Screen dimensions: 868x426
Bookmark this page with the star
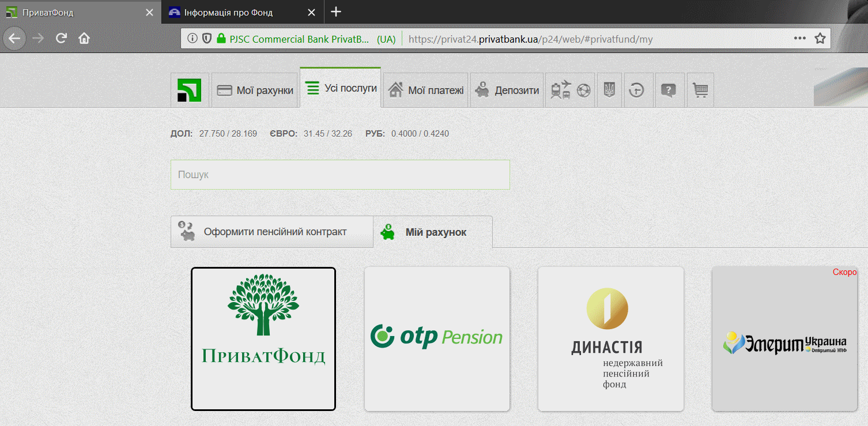point(820,39)
